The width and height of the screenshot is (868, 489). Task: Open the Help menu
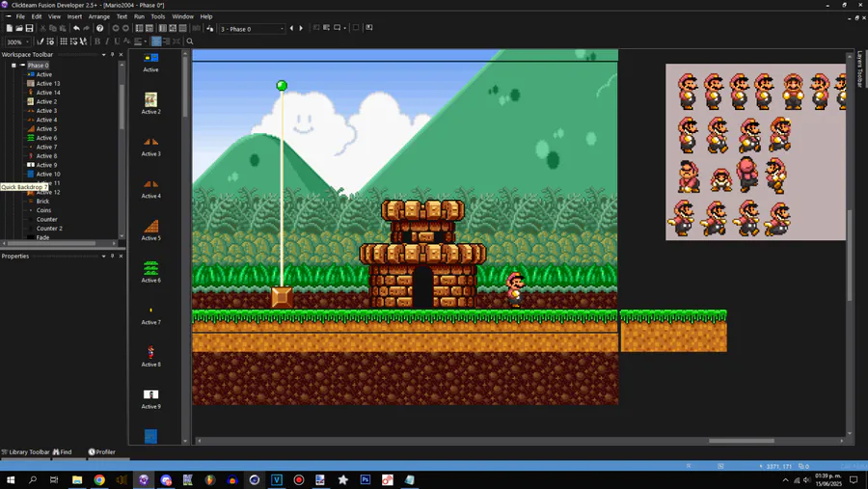(206, 16)
